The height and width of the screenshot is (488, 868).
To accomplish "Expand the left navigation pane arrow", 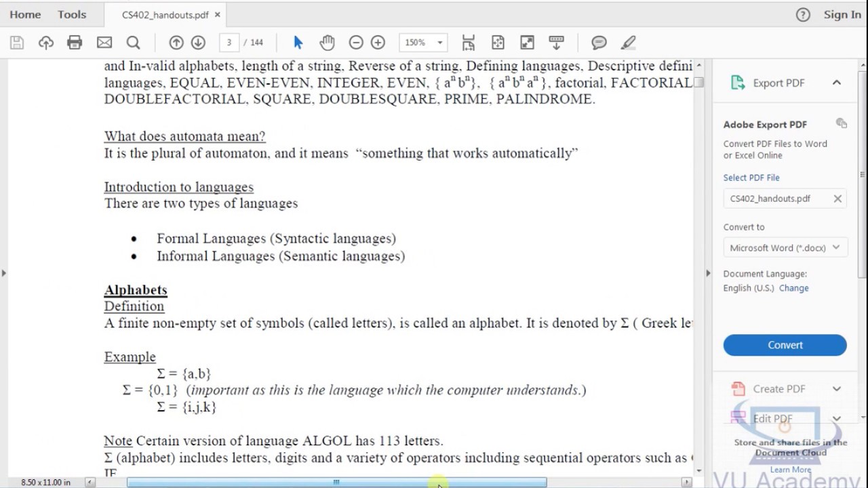I will pos(4,273).
